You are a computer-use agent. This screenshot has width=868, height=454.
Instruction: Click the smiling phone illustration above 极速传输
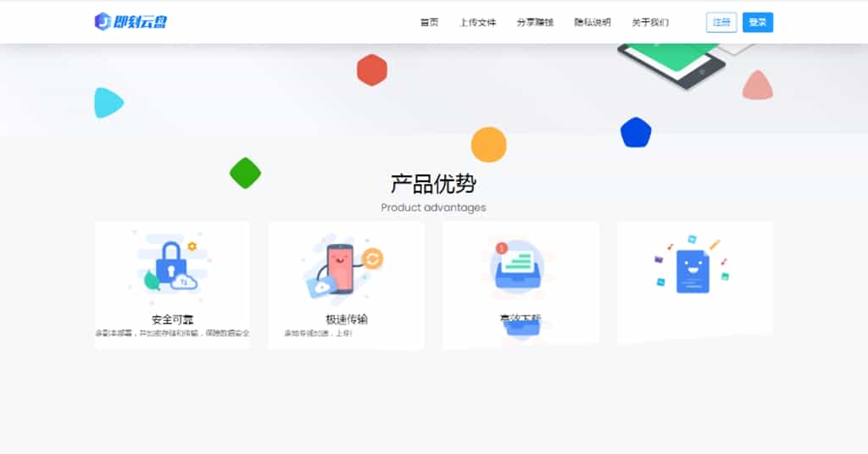pyautogui.click(x=344, y=269)
